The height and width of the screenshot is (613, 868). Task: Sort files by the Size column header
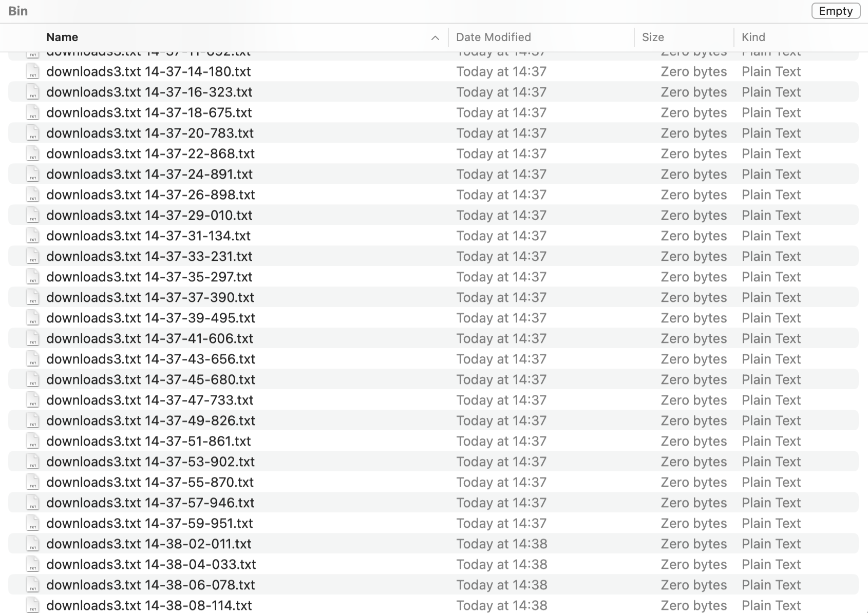pos(653,37)
